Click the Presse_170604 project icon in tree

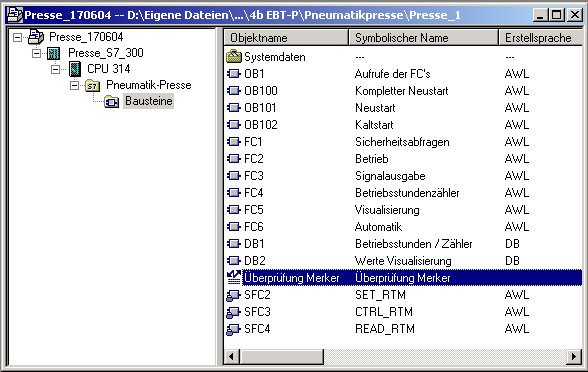point(36,37)
